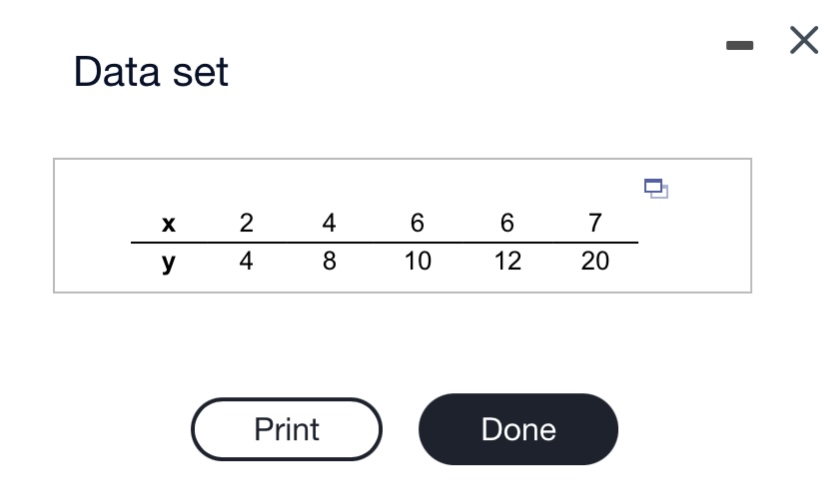Image resolution: width=835 pixels, height=499 pixels.
Task: Click the y value 8
Action: (x=329, y=261)
